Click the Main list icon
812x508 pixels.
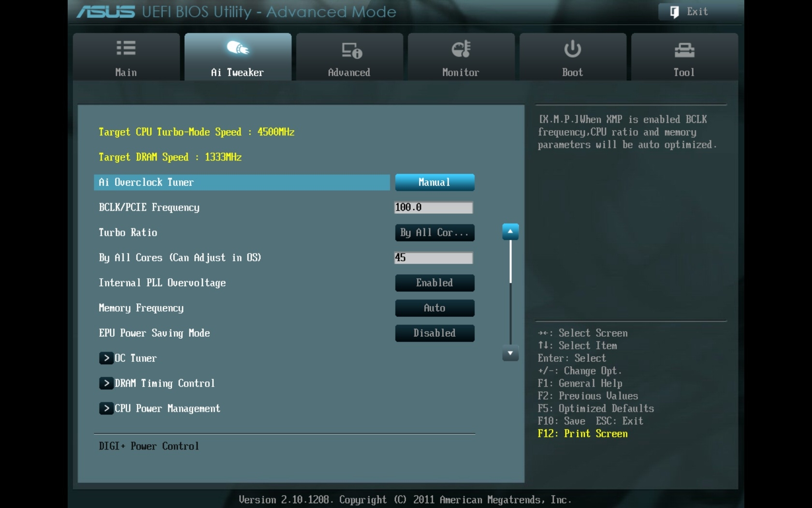coord(126,48)
